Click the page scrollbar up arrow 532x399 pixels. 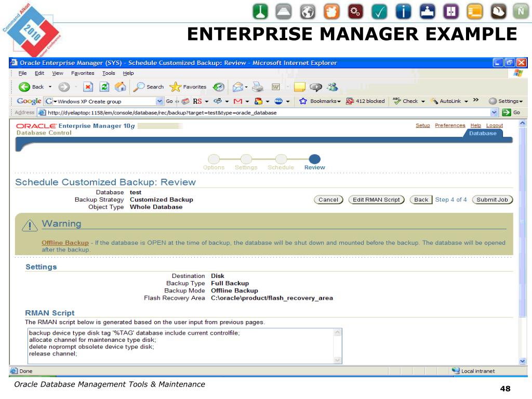[523, 123]
